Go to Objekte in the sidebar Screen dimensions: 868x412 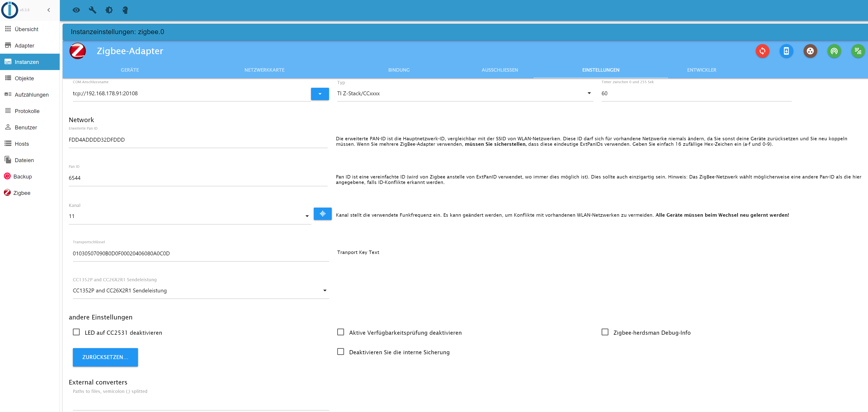[x=24, y=78]
